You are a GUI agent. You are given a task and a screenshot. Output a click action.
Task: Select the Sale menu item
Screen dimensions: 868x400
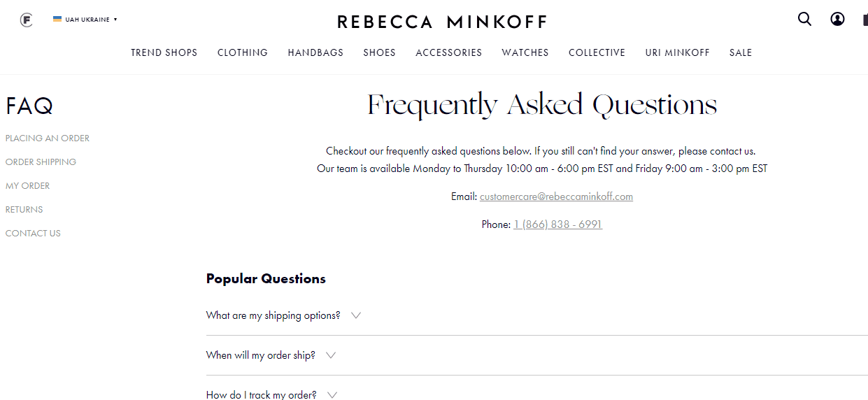tap(741, 52)
